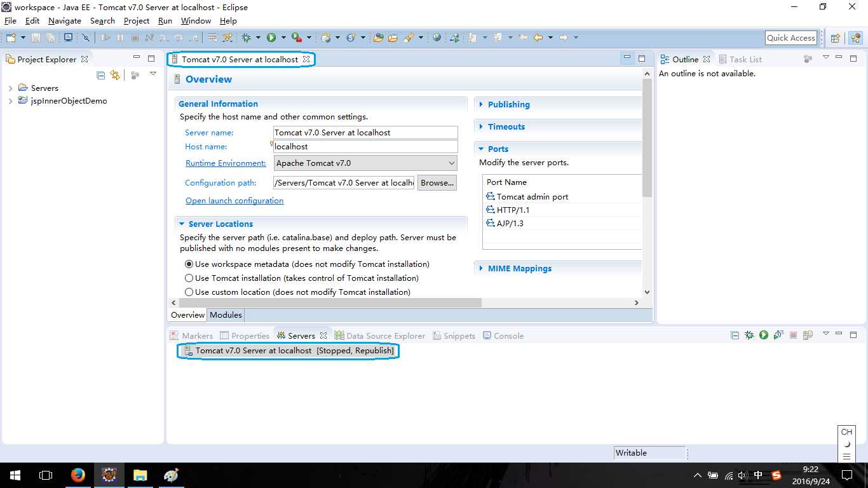Click the Server name text field
This screenshot has width=868, height=488.
click(365, 132)
